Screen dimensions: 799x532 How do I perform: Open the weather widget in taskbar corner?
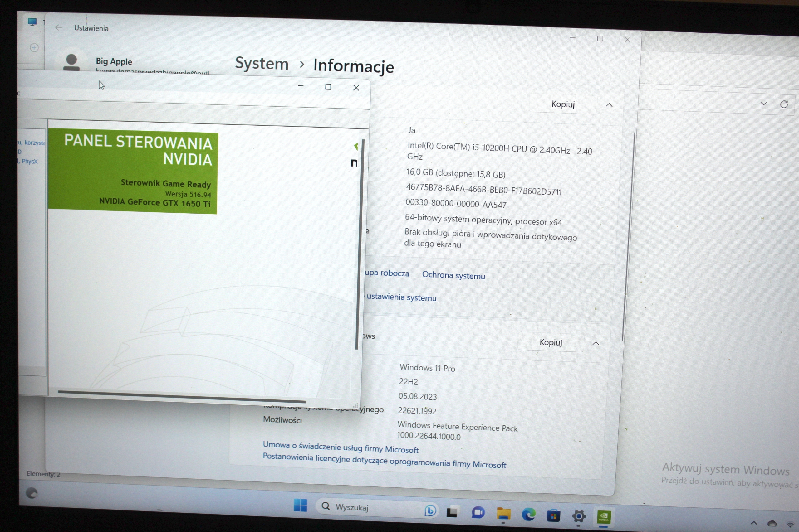[x=32, y=493]
